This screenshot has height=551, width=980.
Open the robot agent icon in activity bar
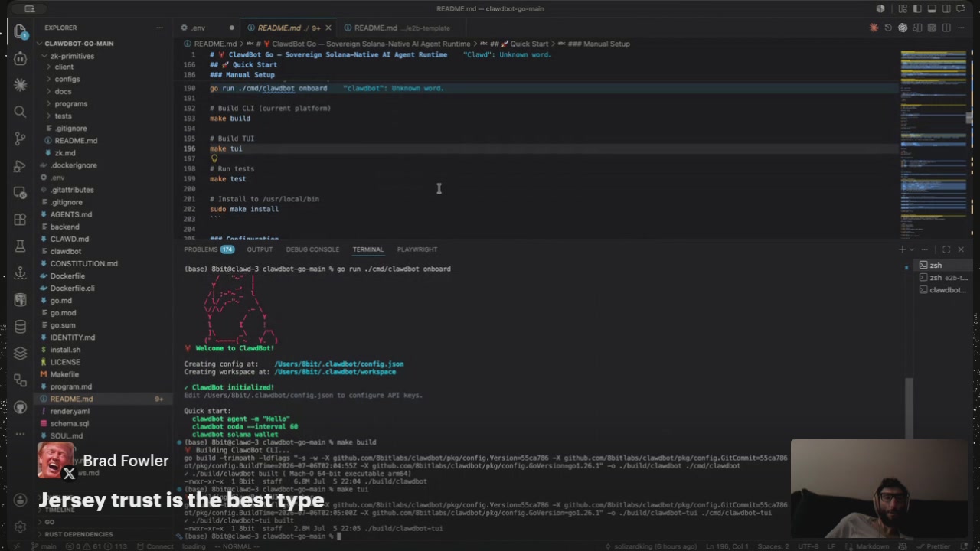pos(21,58)
